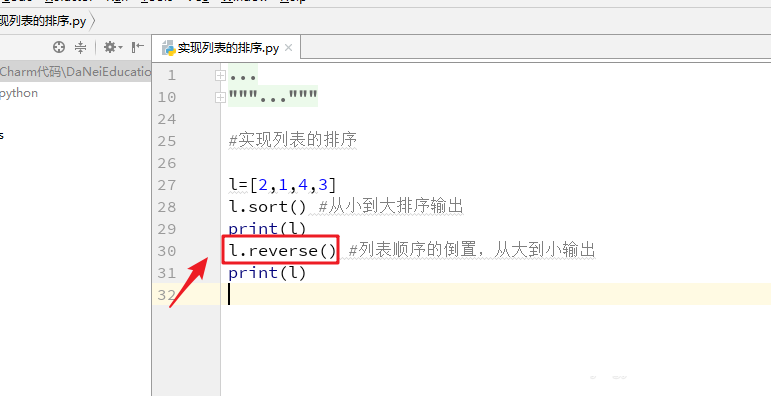Click the print(l) statement on line 29

click(x=267, y=229)
